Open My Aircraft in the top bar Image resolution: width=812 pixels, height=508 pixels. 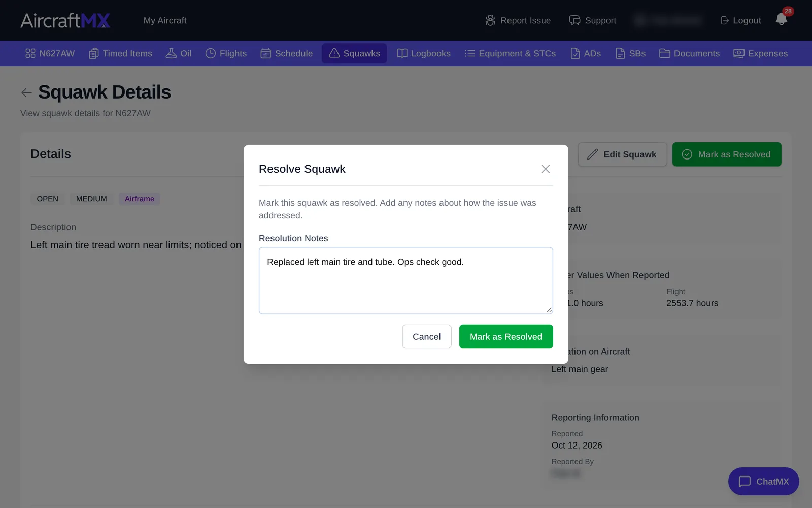tap(165, 20)
